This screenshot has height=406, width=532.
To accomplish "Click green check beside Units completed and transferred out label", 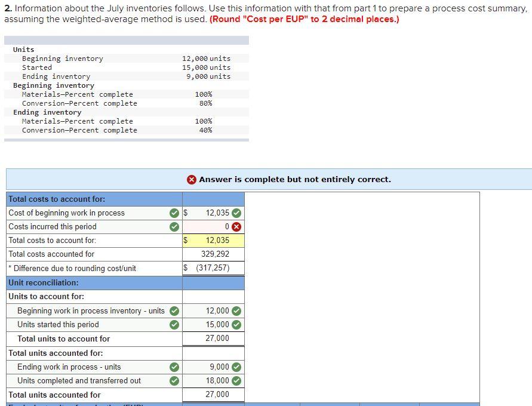I will coord(174,380).
